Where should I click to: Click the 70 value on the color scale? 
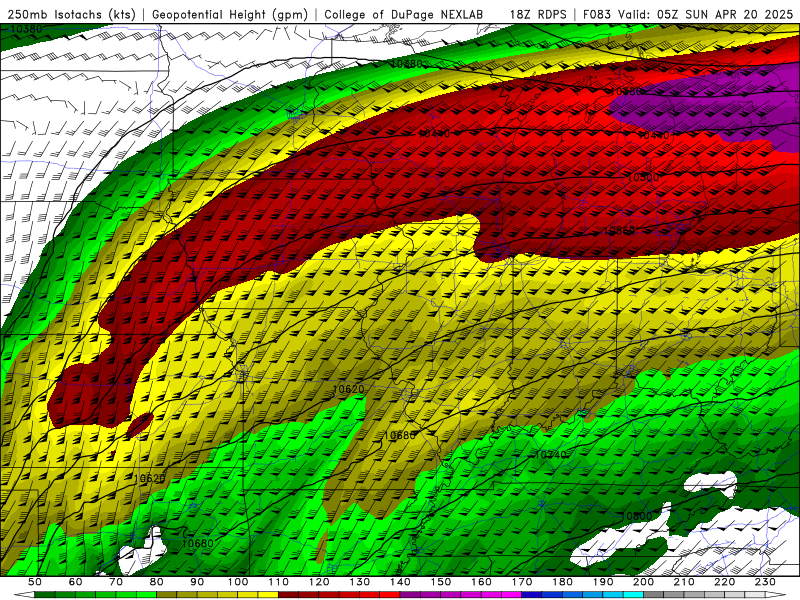[116, 582]
